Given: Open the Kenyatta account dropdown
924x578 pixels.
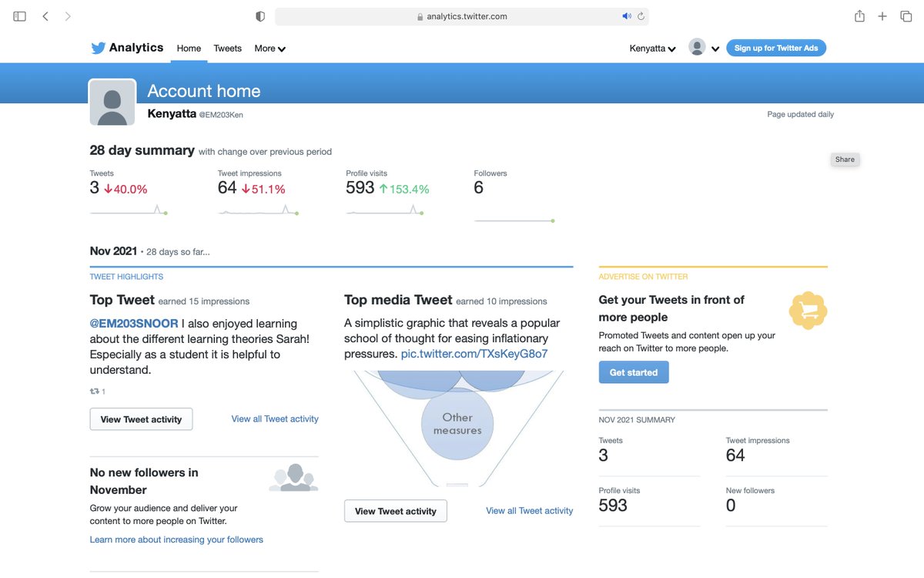Looking at the screenshot, I should click(x=652, y=48).
